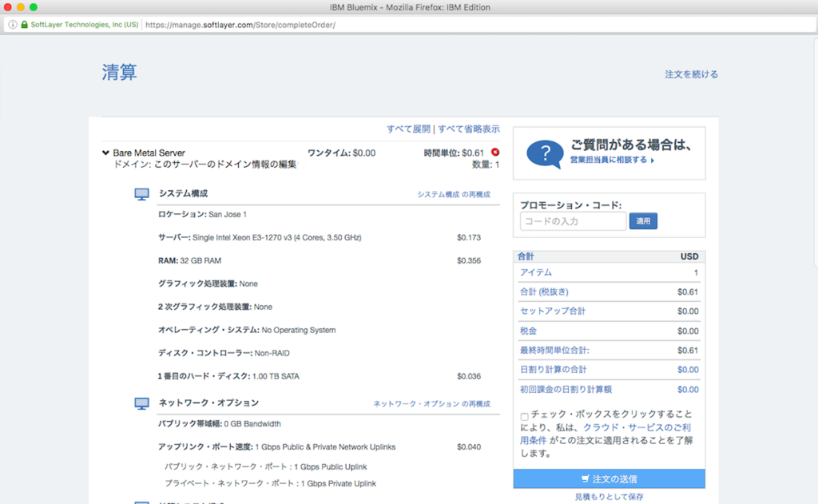Click the server price '$0.173'
Image resolution: width=818 pixels, height=504 pixels.
click(468, 237)
